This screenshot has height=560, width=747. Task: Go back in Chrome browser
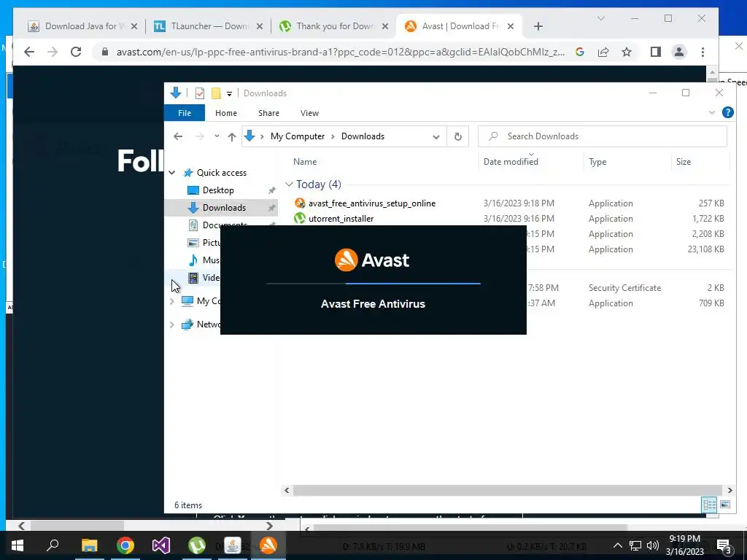[x=29, y=52]
